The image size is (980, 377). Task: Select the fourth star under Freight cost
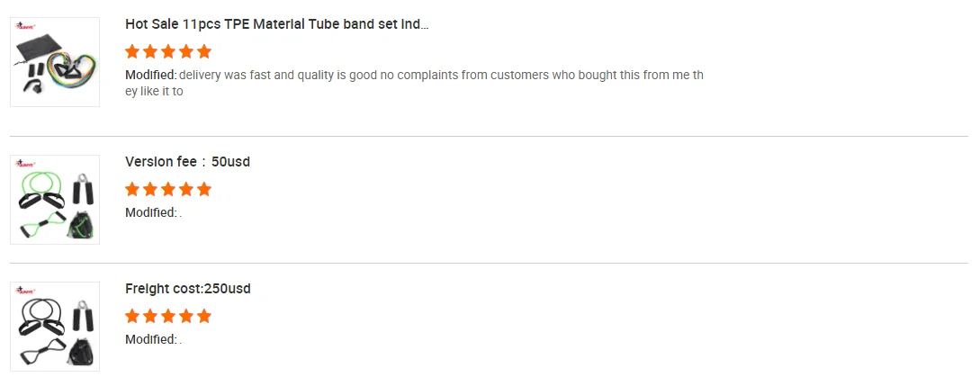pyautogui.click(x=186, y=316)
